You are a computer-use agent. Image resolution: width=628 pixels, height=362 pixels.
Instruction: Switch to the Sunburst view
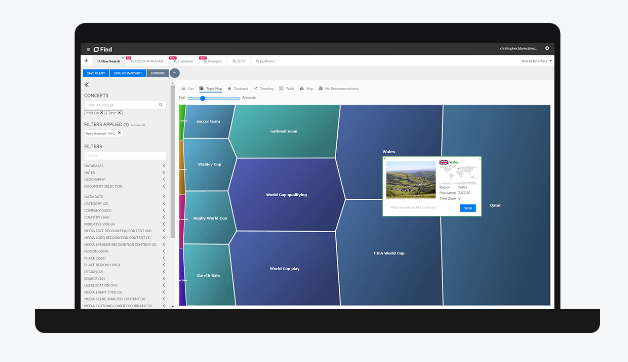tap(238, 88)
